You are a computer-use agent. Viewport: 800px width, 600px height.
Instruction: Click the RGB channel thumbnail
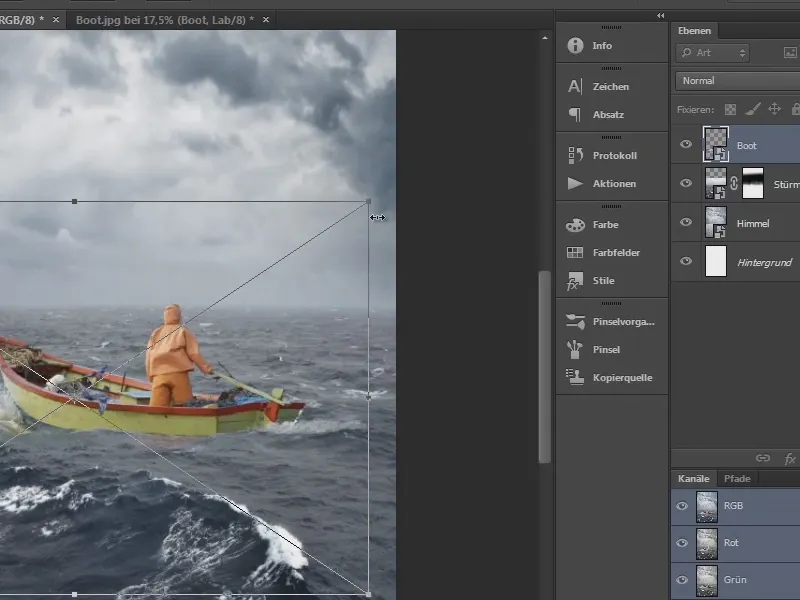point(707,506)
